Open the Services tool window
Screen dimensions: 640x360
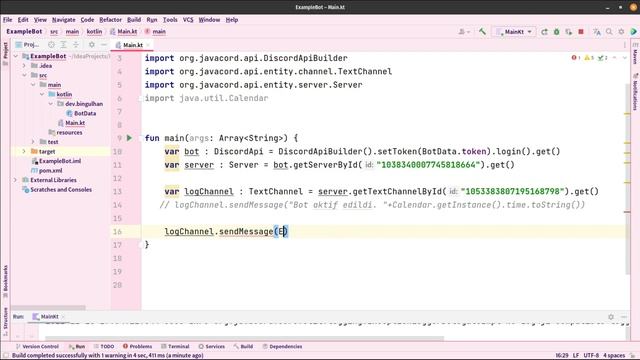[211, 347]
